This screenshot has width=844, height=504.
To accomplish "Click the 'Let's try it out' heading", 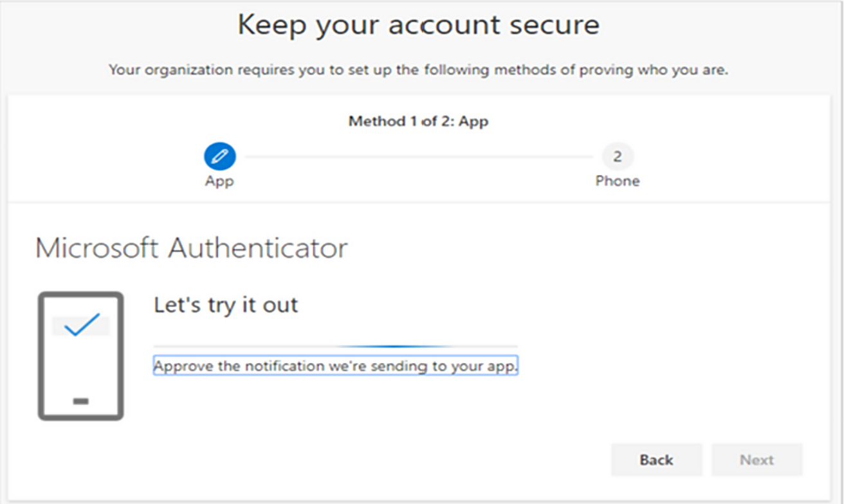I will tap(226, 305).
